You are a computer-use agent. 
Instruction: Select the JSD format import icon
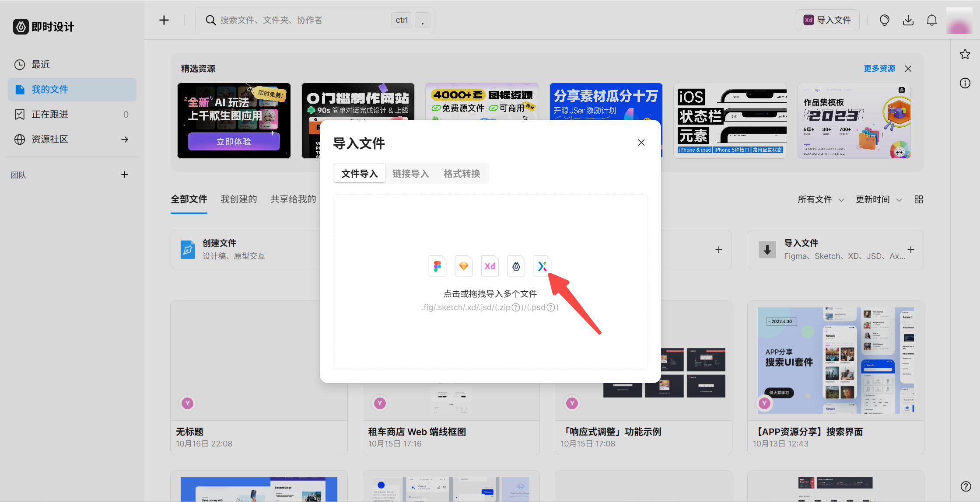point(516,266)
